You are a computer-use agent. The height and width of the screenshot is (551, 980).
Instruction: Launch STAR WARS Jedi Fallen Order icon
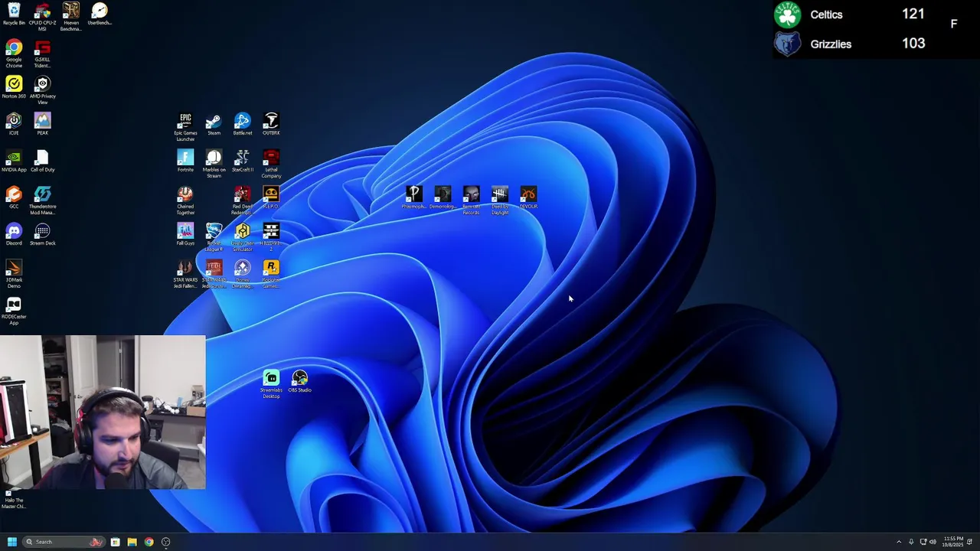pos(185,274)
